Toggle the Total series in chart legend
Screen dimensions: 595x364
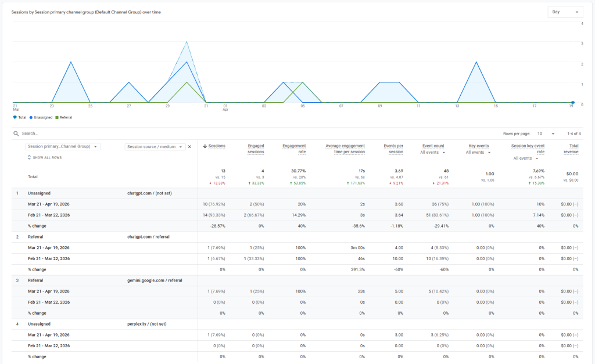pyautogui.click(x=20, y=117)
